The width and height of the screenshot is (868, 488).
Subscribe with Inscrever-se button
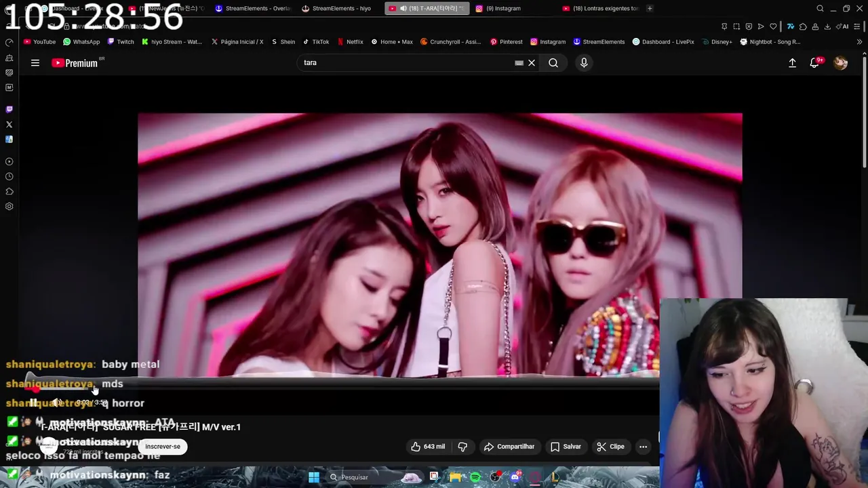pos(163,447)
